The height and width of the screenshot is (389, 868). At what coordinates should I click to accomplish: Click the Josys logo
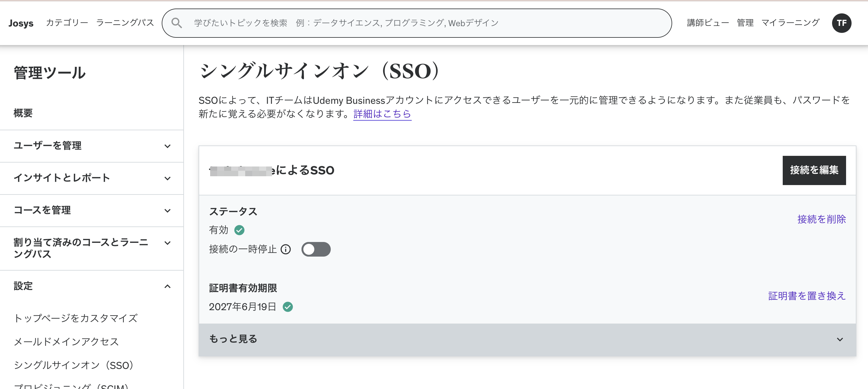(x=21, y=23)
